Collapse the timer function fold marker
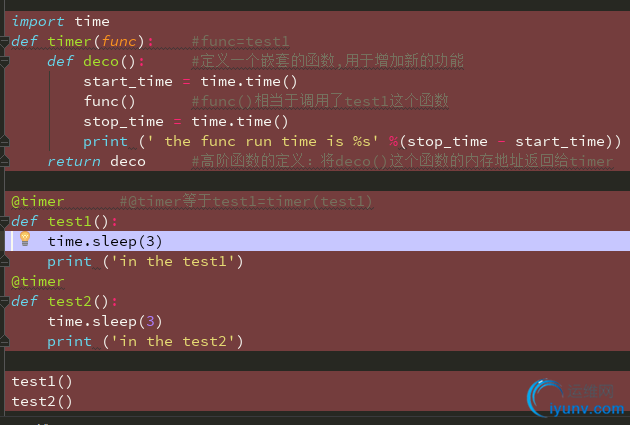This screenshot has width=630, height=425. pos(5,41)
